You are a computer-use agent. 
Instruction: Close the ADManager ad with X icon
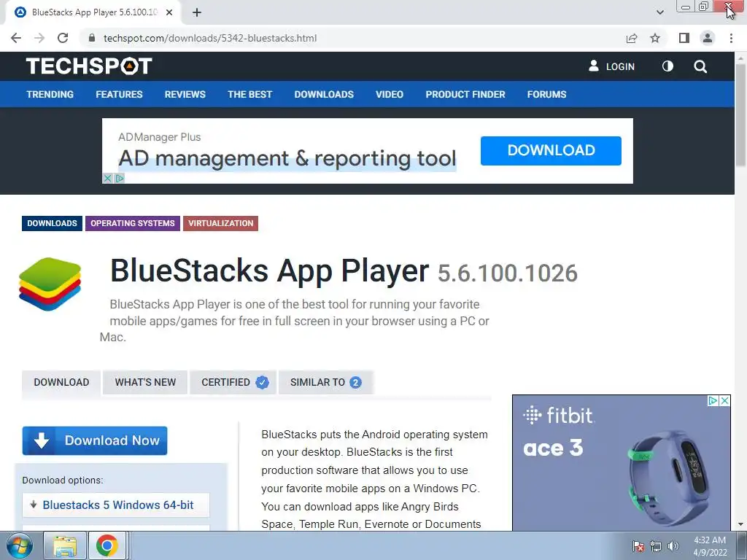(x=108, y=178)
